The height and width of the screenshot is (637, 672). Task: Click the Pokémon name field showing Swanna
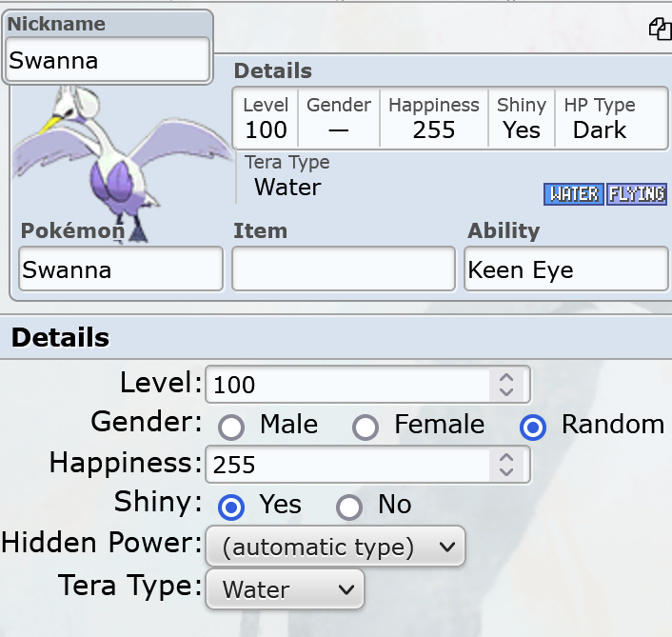pos(121,269)
